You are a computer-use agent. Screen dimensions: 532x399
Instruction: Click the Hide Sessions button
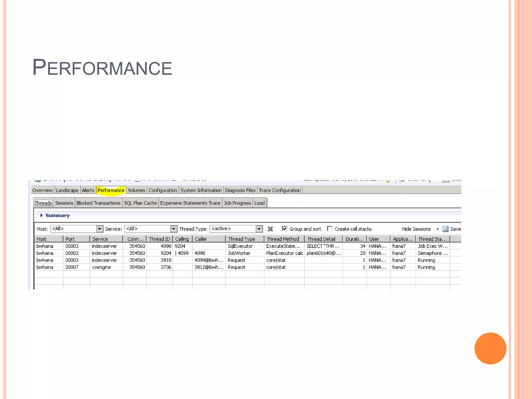(x=416, y=229)
